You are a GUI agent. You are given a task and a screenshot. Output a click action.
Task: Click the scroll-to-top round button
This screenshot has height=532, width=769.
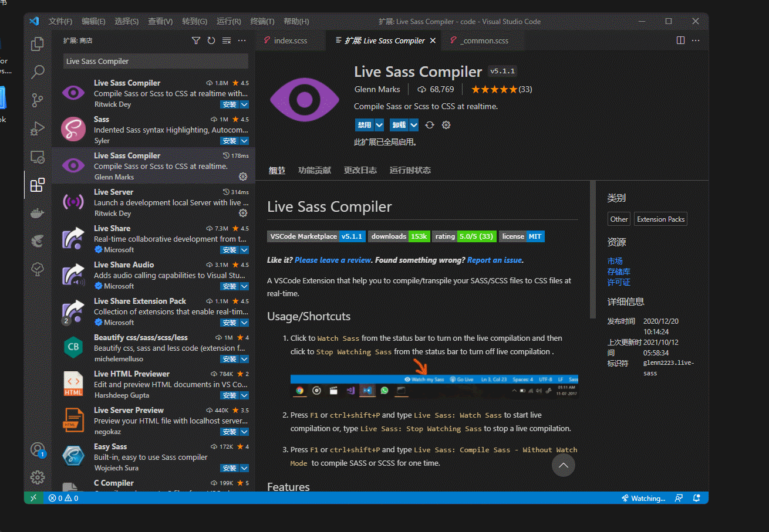click(x=564, y=465)
